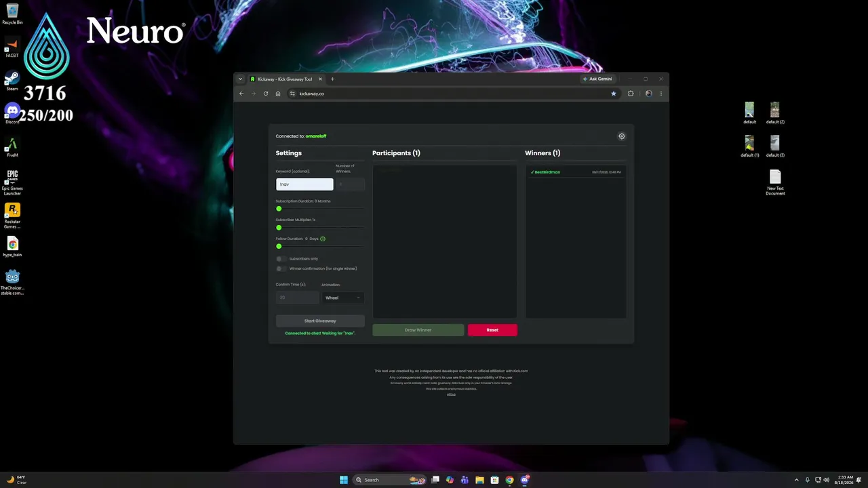Click the Subscriber Multiplier slider handle
This screenshot has height=488, width=868.
(x=279, y=228)
